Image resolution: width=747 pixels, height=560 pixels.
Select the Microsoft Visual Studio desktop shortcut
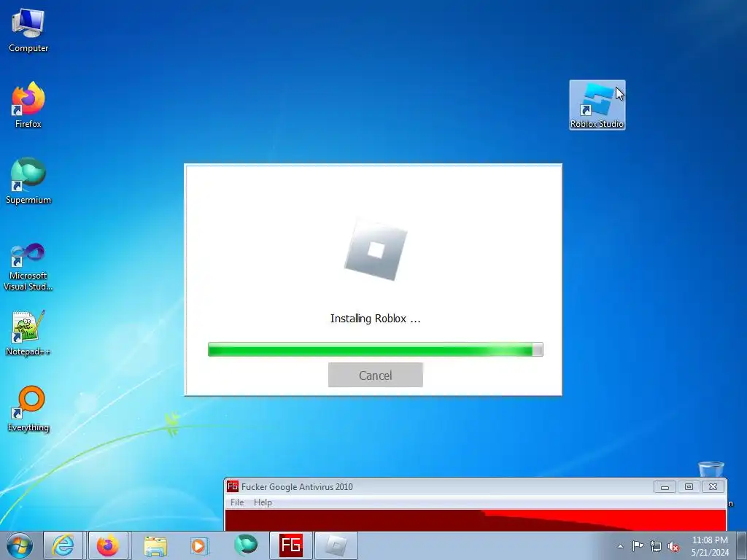[28, 267]
